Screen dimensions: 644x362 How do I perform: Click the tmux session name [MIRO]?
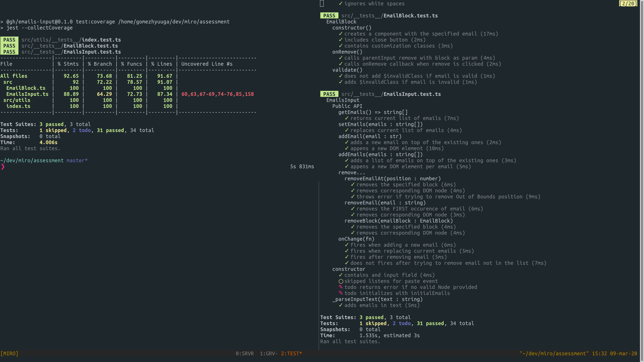[x=9, y=353]
